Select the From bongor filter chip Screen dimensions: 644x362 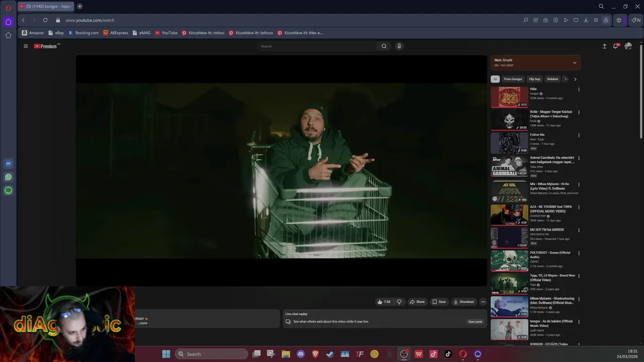(513, 79)
